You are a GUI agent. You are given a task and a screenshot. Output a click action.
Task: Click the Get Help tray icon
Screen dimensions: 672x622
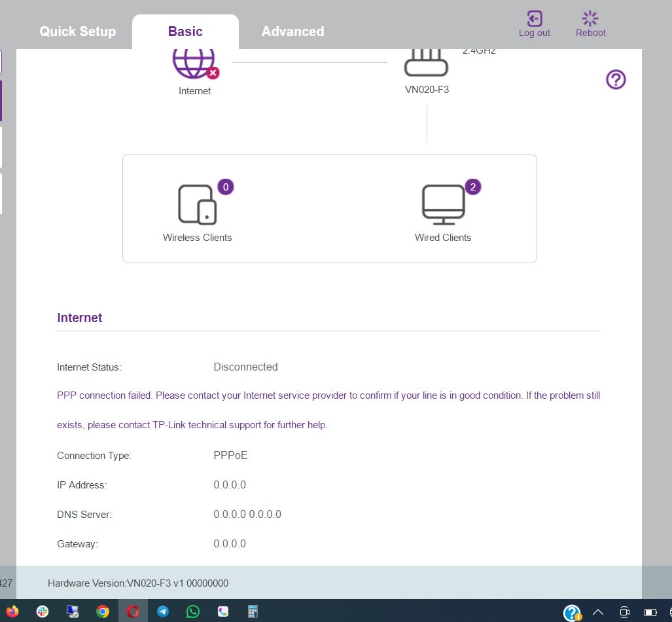point(572,613)
